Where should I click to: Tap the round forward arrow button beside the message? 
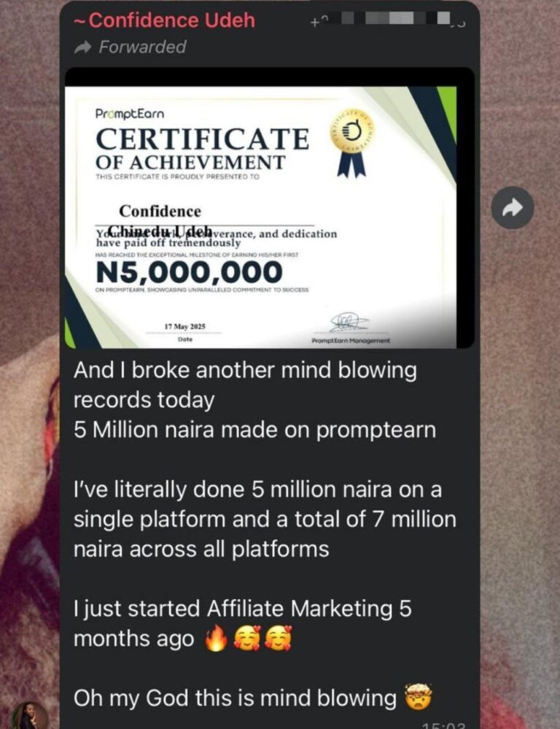pyautogui.click(x=513, y=207)
